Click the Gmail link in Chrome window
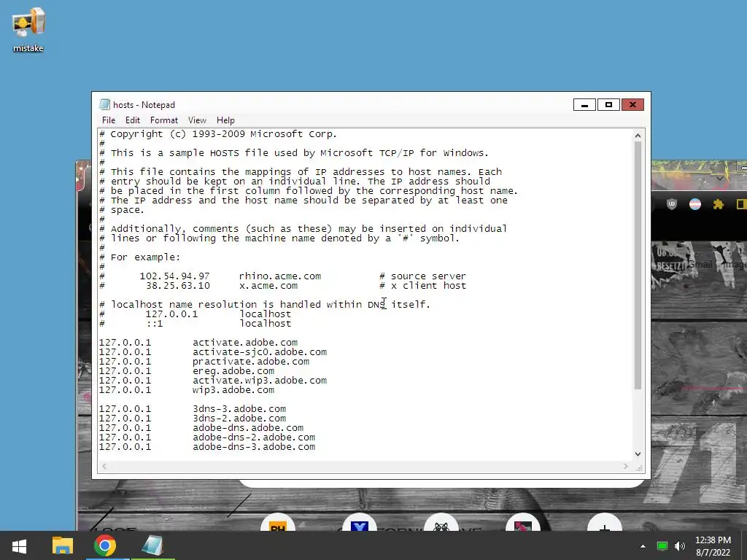The image size is (747, 560). tap(700, 264)
